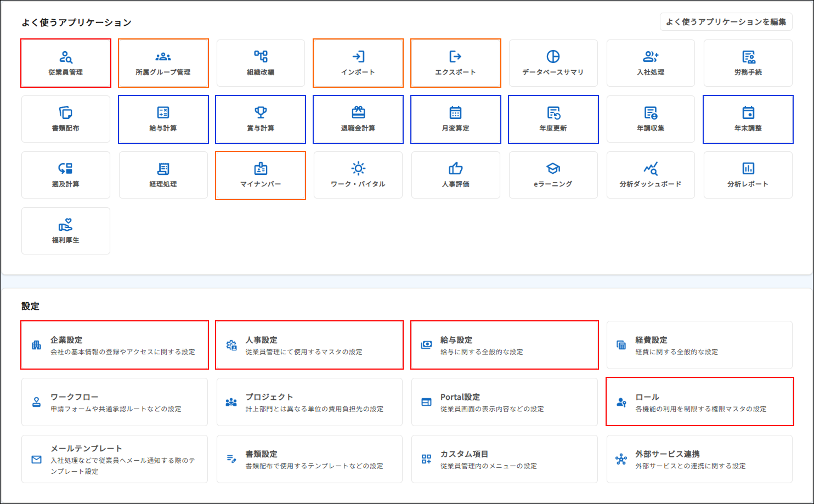Click the ワークフロー stamp icon
This screenshot has height=504, width=814.
[x=36, y=402]
